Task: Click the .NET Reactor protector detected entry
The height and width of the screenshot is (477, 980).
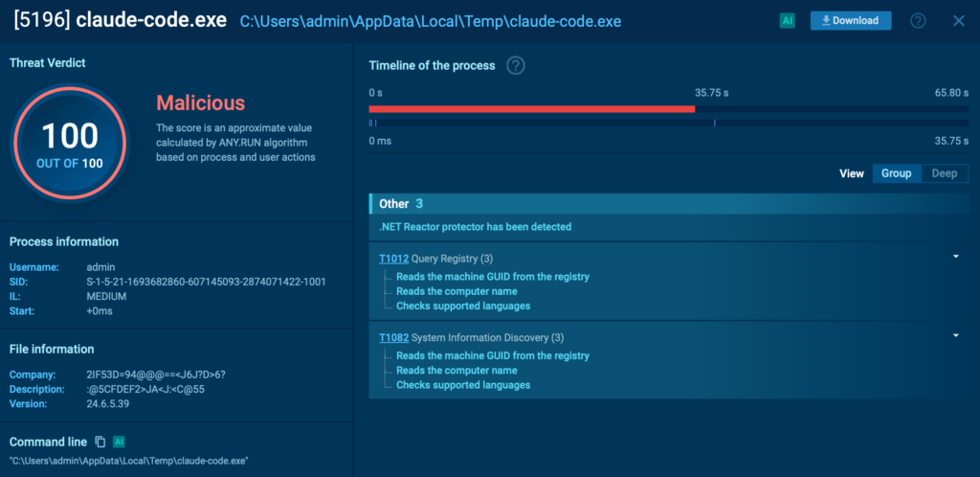Action: 475,226
